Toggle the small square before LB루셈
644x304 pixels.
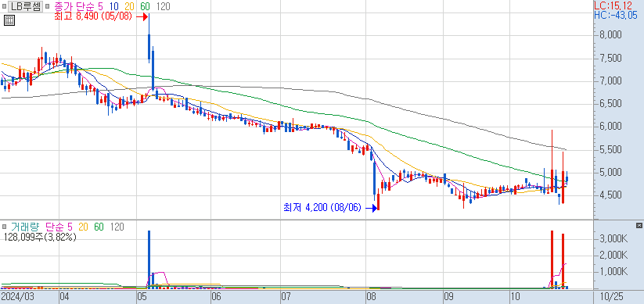[5, 6]
